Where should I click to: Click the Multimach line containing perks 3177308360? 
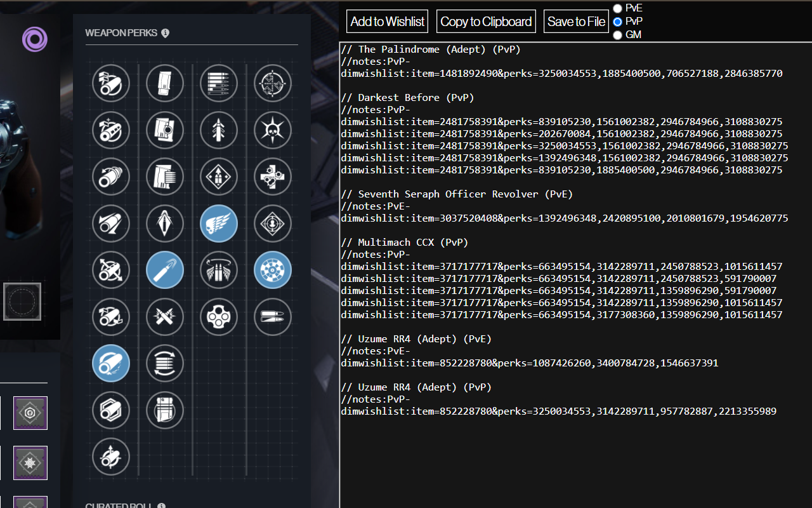(561, 315)
